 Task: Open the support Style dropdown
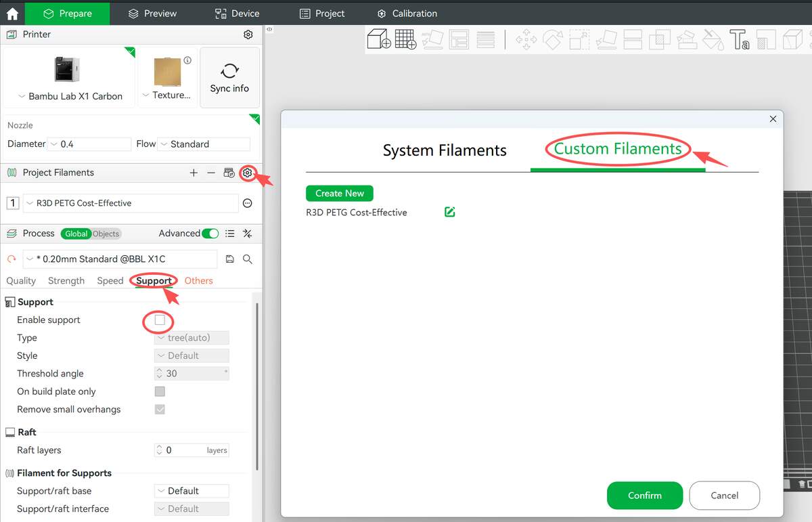tap(191, 355)
